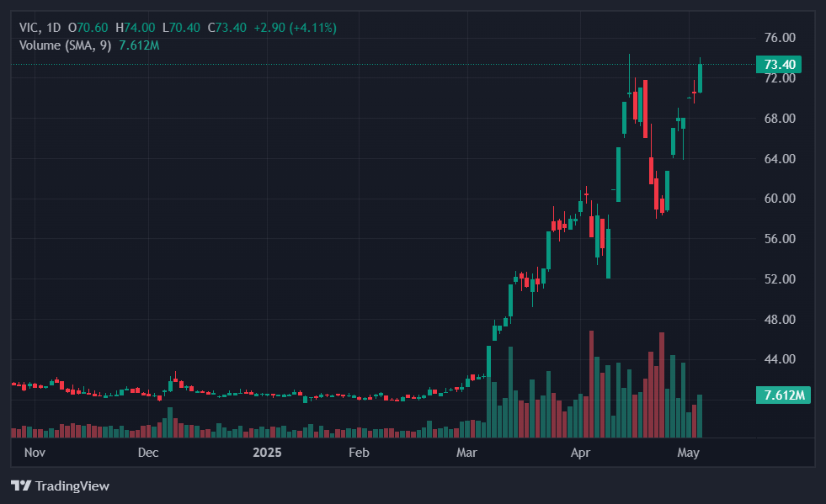Viewport: 826px width, 504px height.
Task: Click the 68.00 price axis label
Action: [780, 119]
